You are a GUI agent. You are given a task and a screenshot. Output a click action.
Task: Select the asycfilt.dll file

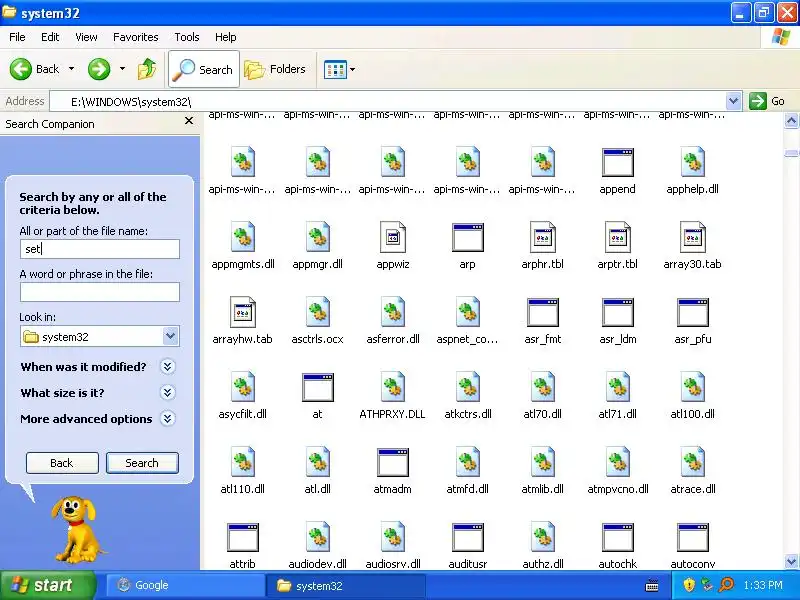point(243,396)
